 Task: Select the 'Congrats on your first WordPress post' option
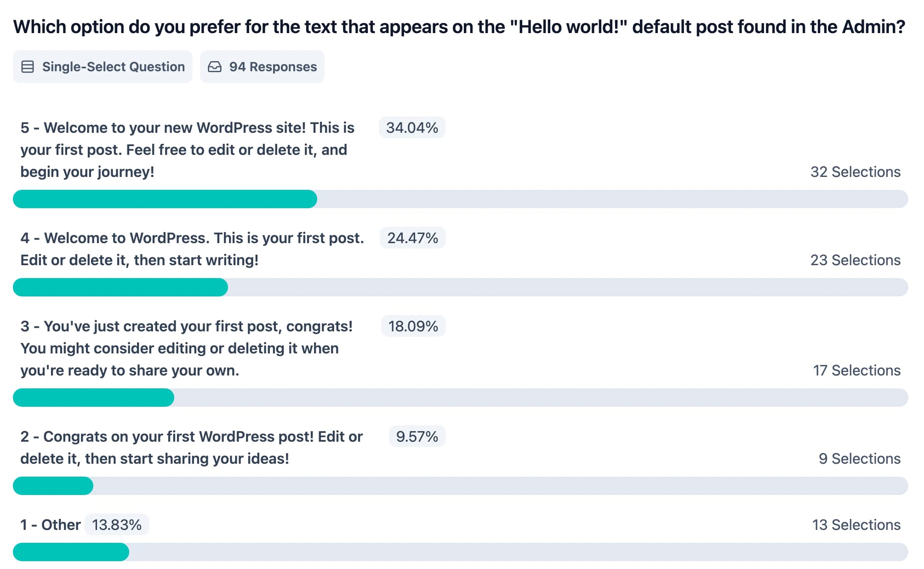point(191,448)
